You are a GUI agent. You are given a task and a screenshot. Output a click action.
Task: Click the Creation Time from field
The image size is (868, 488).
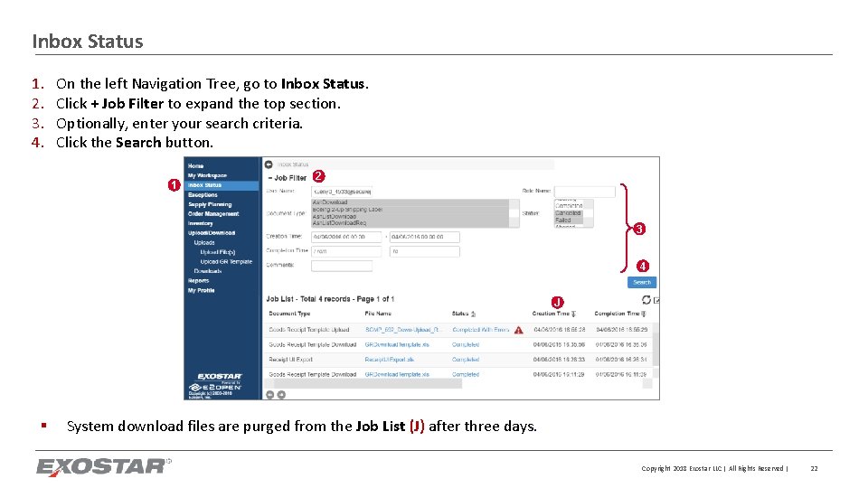click(346, 237)
